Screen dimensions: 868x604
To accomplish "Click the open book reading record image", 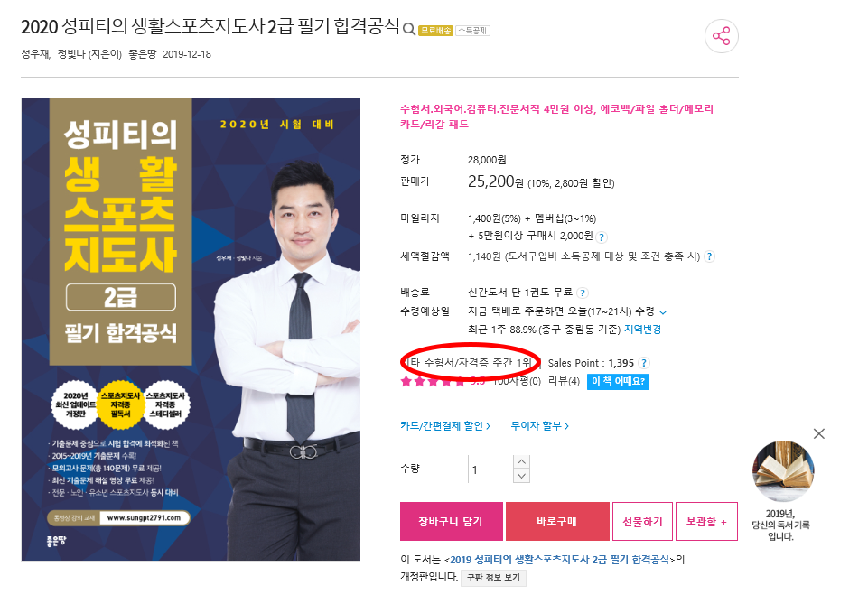I will tap(783, 471).
